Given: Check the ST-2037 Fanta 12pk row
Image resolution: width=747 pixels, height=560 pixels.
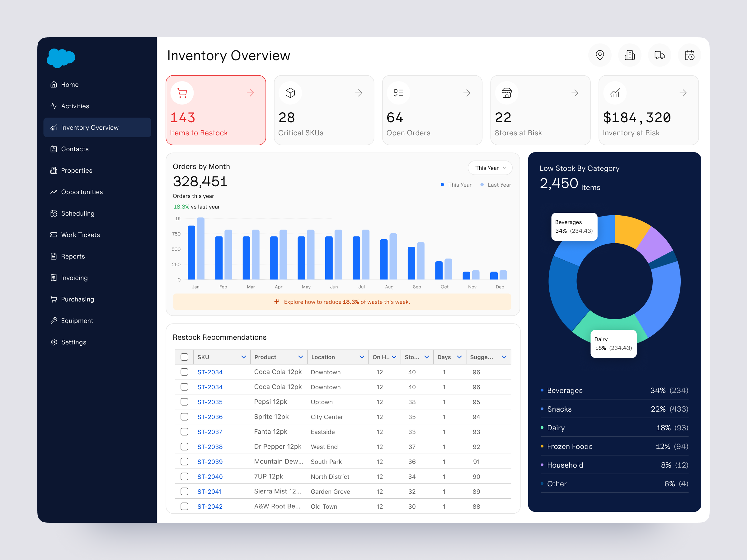Looking at the screenshot, I should [x=184, y=432].
